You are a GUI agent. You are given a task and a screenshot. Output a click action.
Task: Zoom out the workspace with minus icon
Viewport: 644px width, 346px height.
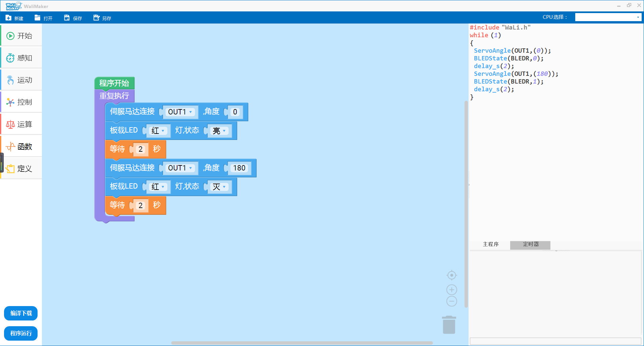[x=452, y=301]
